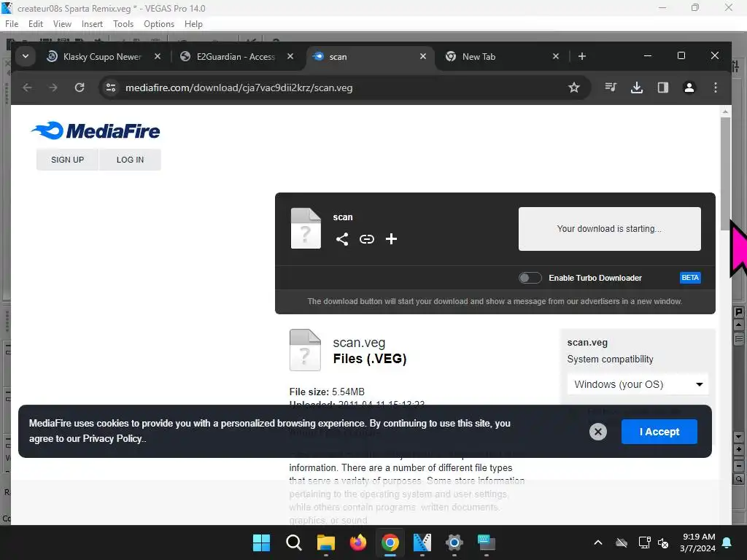The image size is (747, 560).
Task: Open Insert menu in VEGAS Pro
Action: pyautogui.click(x=92, y=24)
